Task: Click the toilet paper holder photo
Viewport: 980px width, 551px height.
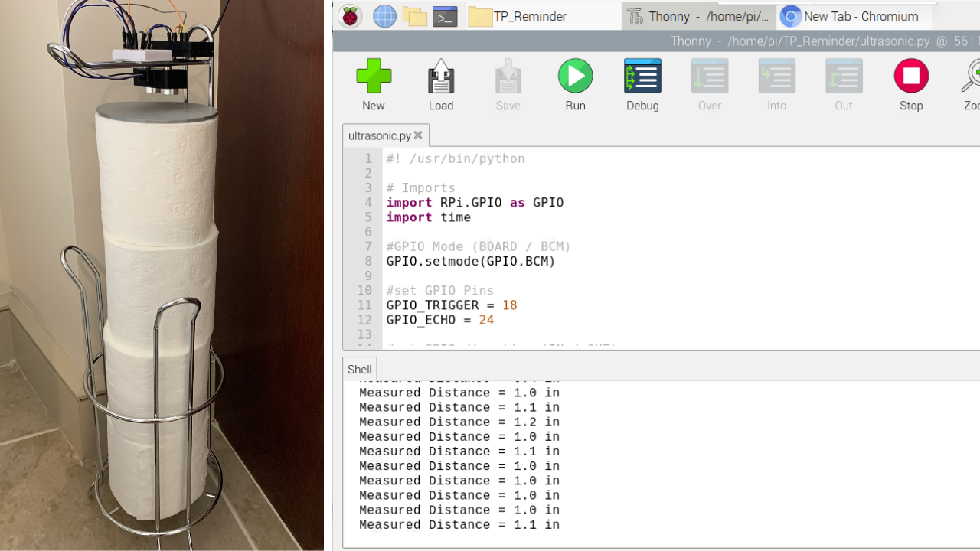Action: [162, 275]
